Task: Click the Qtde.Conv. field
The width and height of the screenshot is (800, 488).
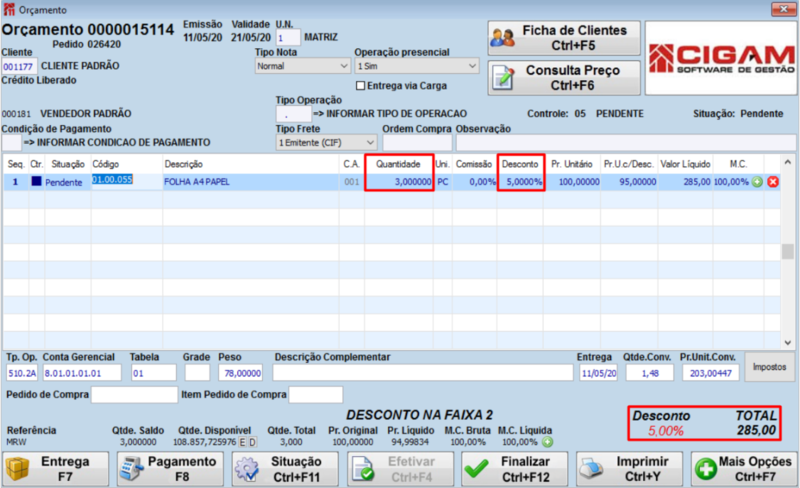Action: point(650,373)
